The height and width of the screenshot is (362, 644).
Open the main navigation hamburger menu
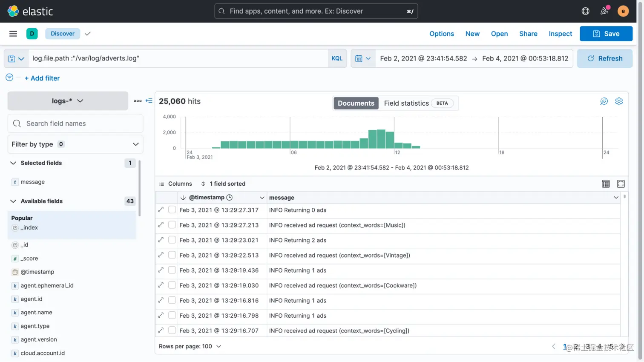[13, 34]
